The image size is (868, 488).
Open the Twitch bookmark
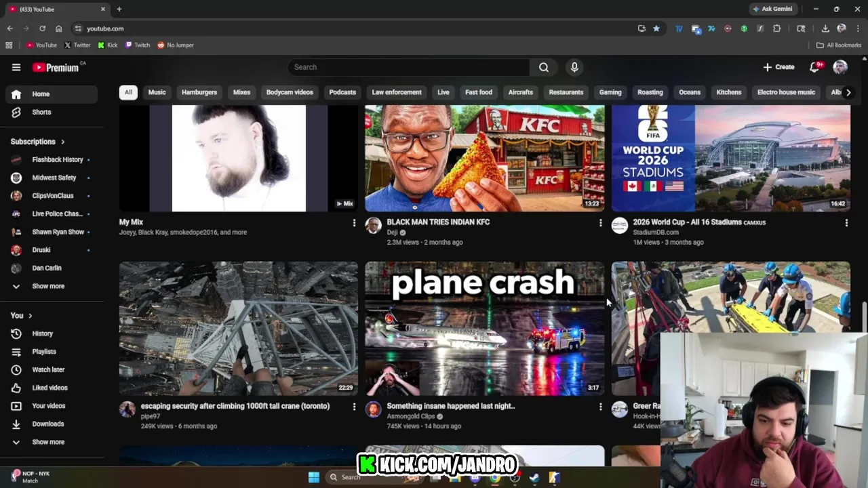(x=138, y=45)
